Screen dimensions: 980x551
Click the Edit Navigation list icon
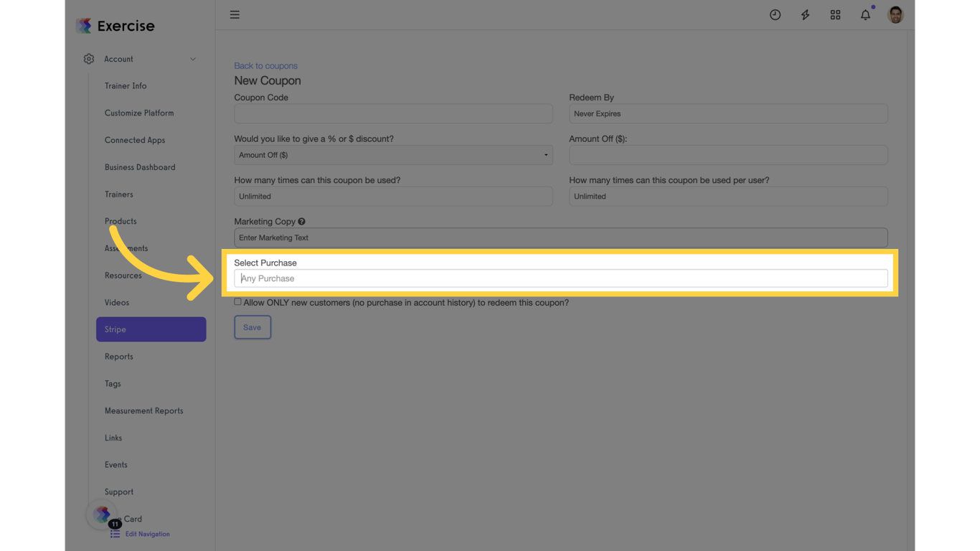pos(115,534)
